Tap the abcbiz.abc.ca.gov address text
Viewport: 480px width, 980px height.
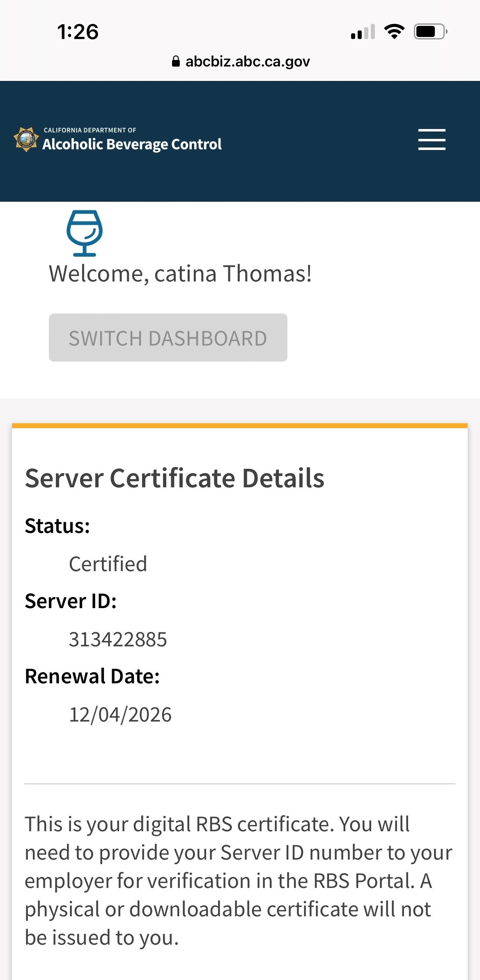point(247,62)
